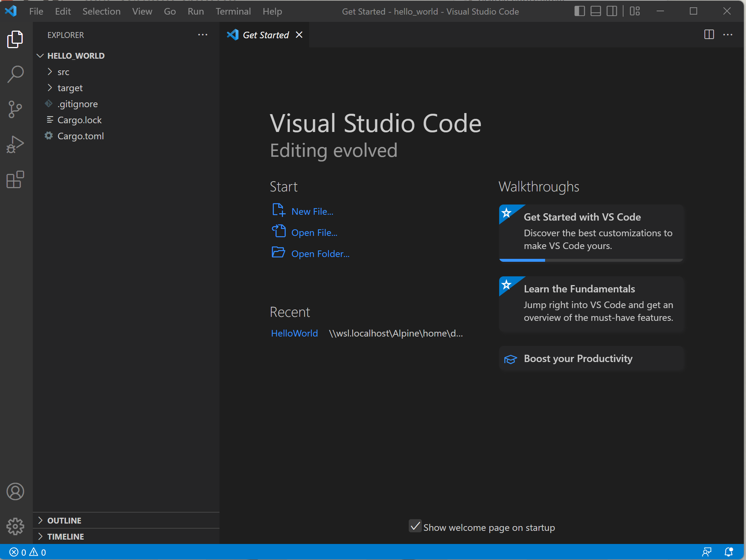The width and height of the screenshot is (746, 560).
Task: Open the Accounts menu icon
Action: 15,491
